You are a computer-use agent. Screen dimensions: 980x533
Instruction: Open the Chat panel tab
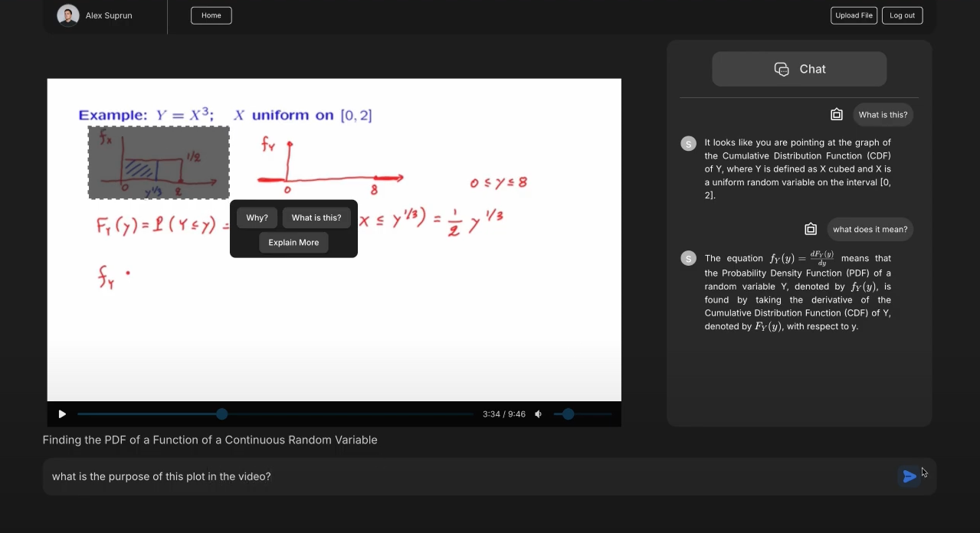pos(799,69)
